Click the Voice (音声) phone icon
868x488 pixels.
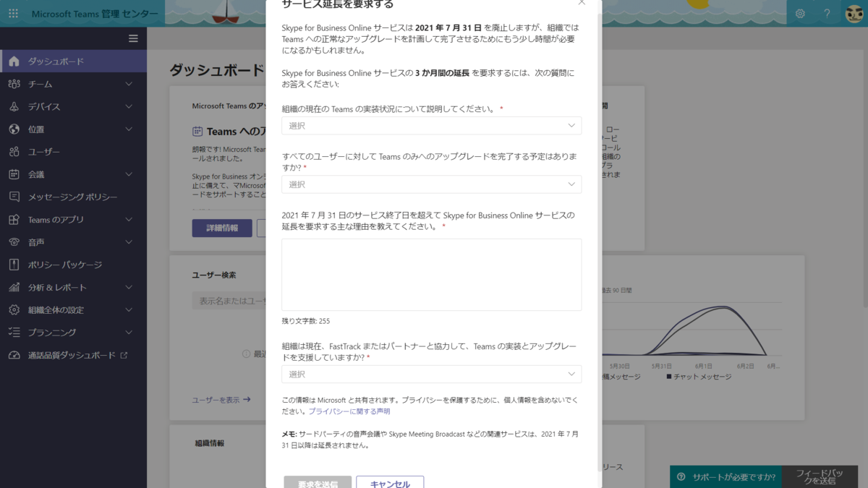click(14, 242)
